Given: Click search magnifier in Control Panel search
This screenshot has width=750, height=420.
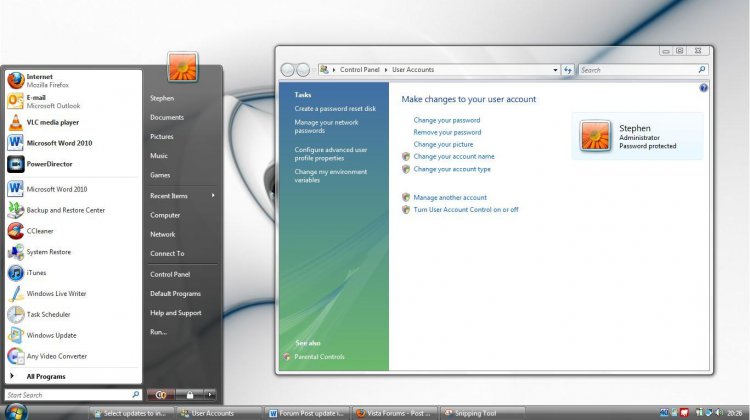Looking at the screenshot, I should (x=702, y=70).
